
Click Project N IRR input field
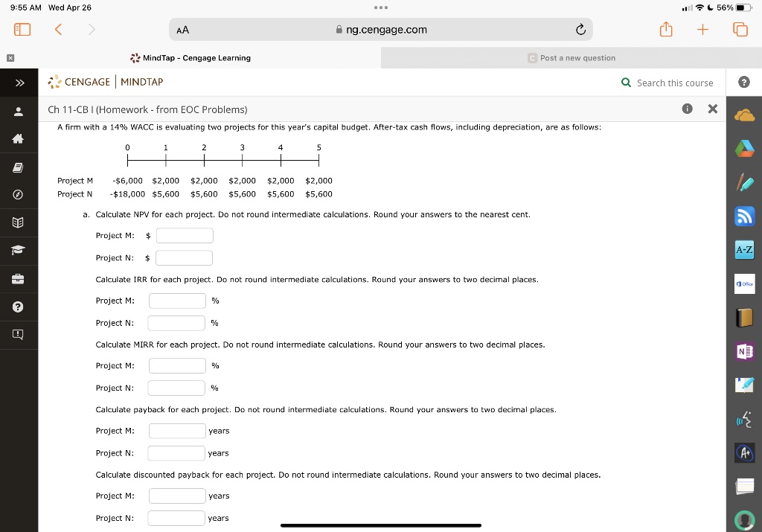[x=176, y=323]
